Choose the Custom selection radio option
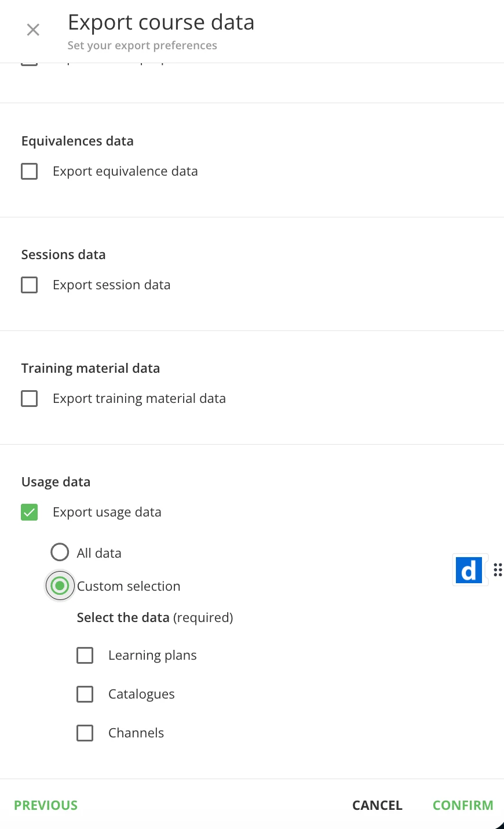 tap(60, 586)
